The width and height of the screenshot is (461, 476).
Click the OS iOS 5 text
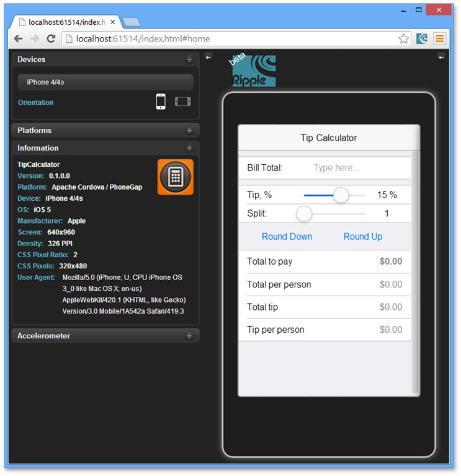tap(34, 209)
